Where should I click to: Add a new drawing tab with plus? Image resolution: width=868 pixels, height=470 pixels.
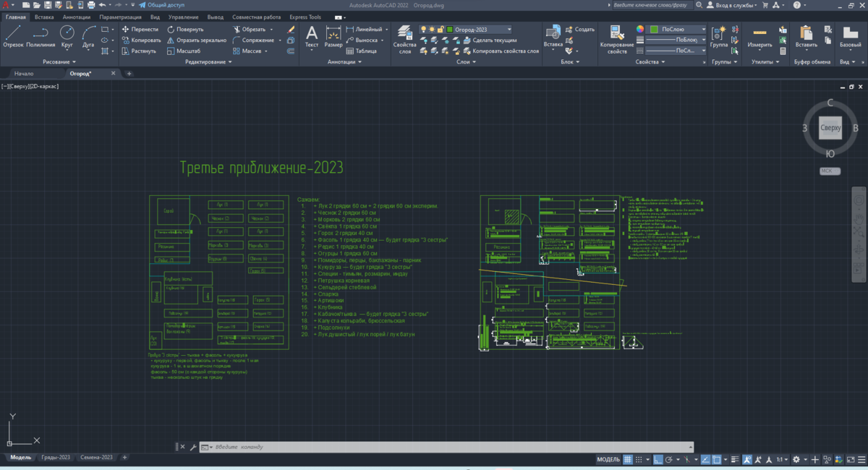129,74
